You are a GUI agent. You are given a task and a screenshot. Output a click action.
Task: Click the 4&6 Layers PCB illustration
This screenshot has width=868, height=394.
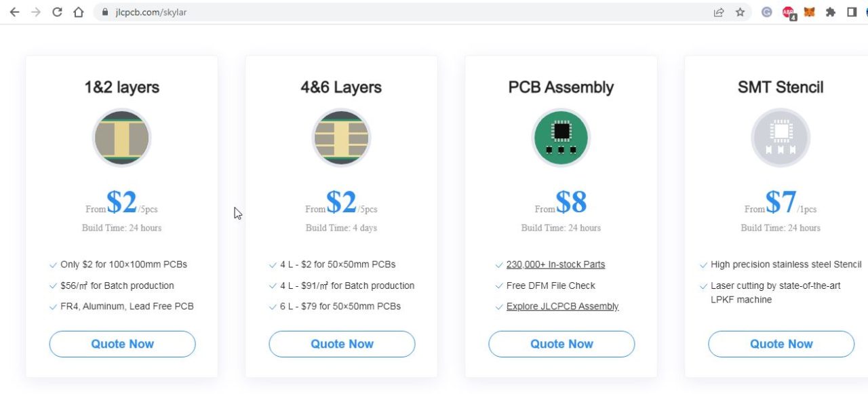341,138
